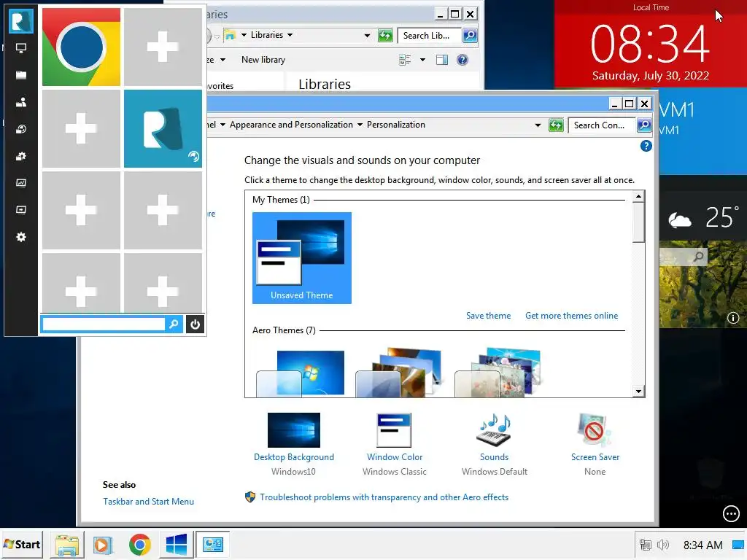Click the ellipsis more-options circle icon
Image resolution: width=747 pixels, height=560 pixels.
tap(731, 514)
